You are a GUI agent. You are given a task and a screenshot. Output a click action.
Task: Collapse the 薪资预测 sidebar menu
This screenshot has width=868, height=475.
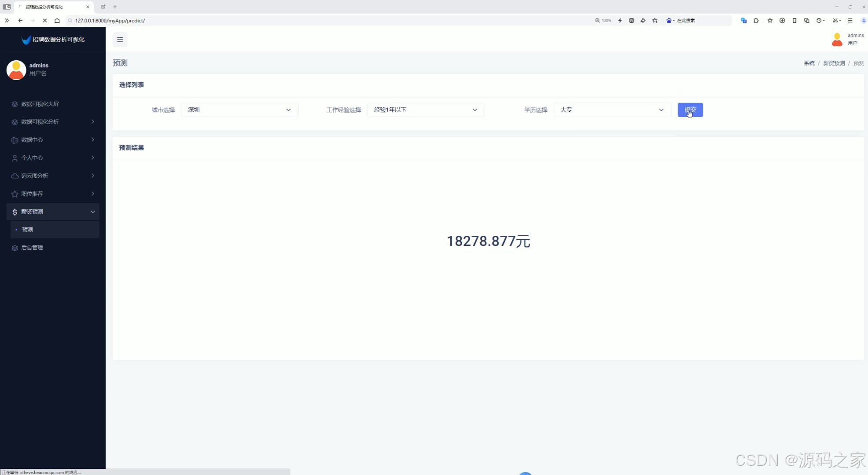(x=53, y=212)
